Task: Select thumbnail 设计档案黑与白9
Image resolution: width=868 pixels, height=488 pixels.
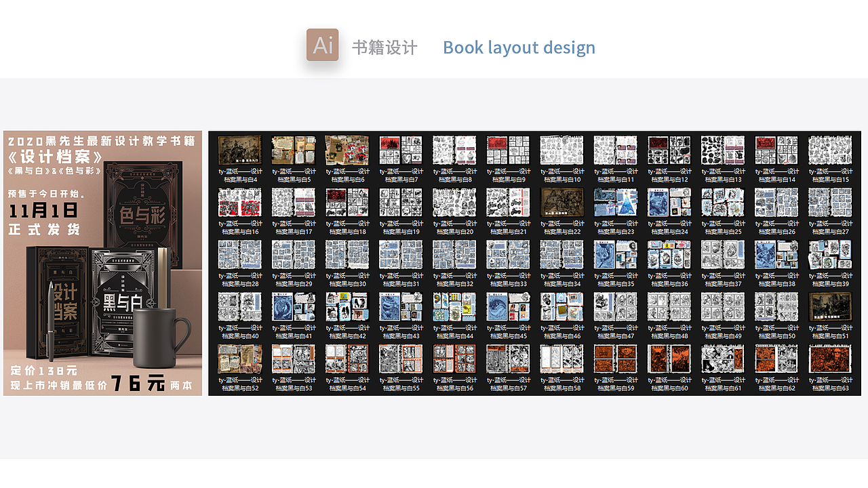Action: (x=508, y=150)
